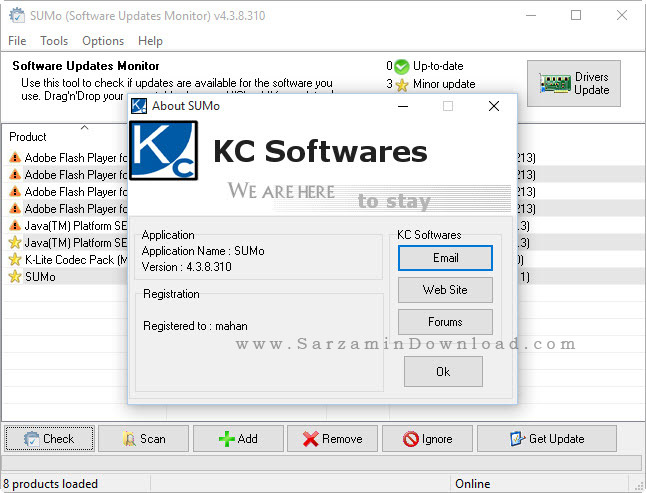Image resolution: width=646 pixels, height=493 pixels.
Task: Open the Tools menu
Action: coord(54,41)
